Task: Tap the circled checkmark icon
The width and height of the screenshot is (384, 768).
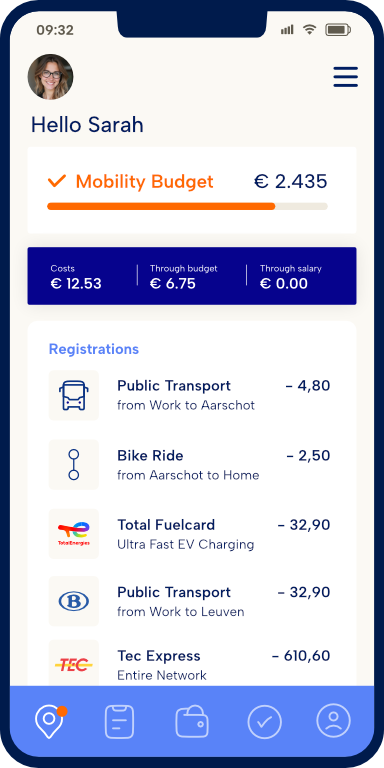Action: pyautogui.click(x=264, y=721)
